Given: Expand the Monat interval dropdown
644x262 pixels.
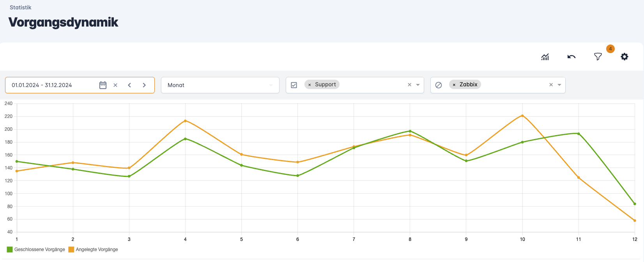Looking at the screenshot, I should coord(271,85).
